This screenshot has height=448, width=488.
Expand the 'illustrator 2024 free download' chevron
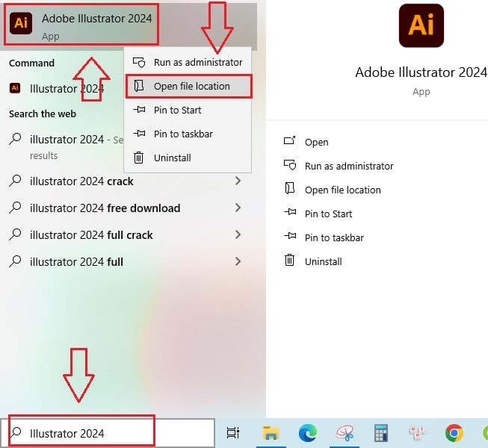point(238,208)
